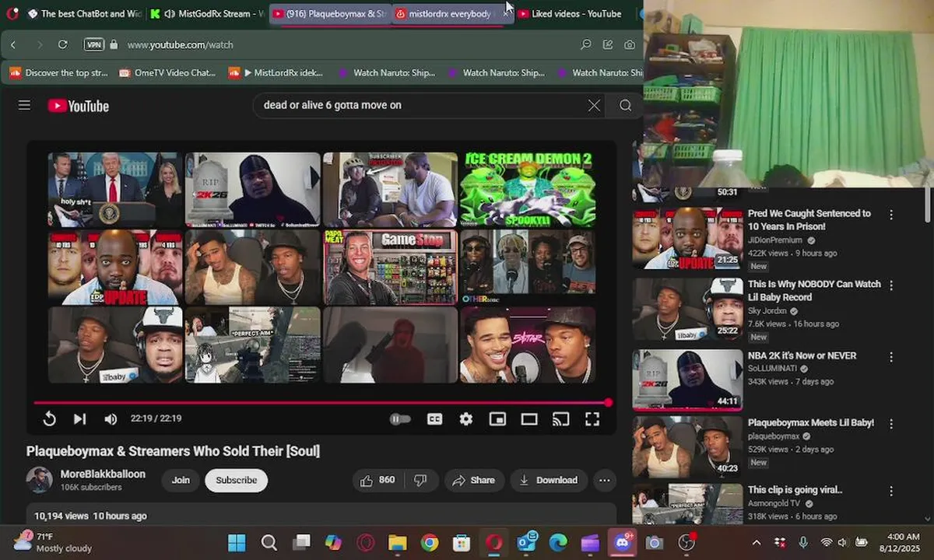This screenshot has width=934, height=560.
Task: Launch File Explorer from taskbar
Action: pyautogui.click(x=397, y=542)
